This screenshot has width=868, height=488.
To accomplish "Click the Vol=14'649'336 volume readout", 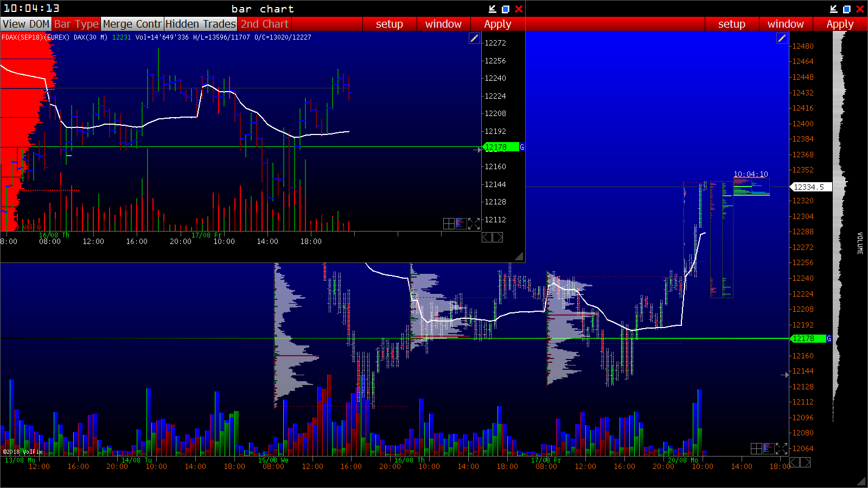I will tap(162, 37).
